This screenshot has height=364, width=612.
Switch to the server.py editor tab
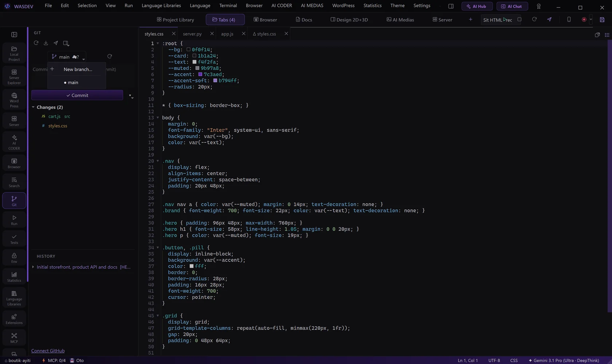pyautogui.click(x=192, y=34)
